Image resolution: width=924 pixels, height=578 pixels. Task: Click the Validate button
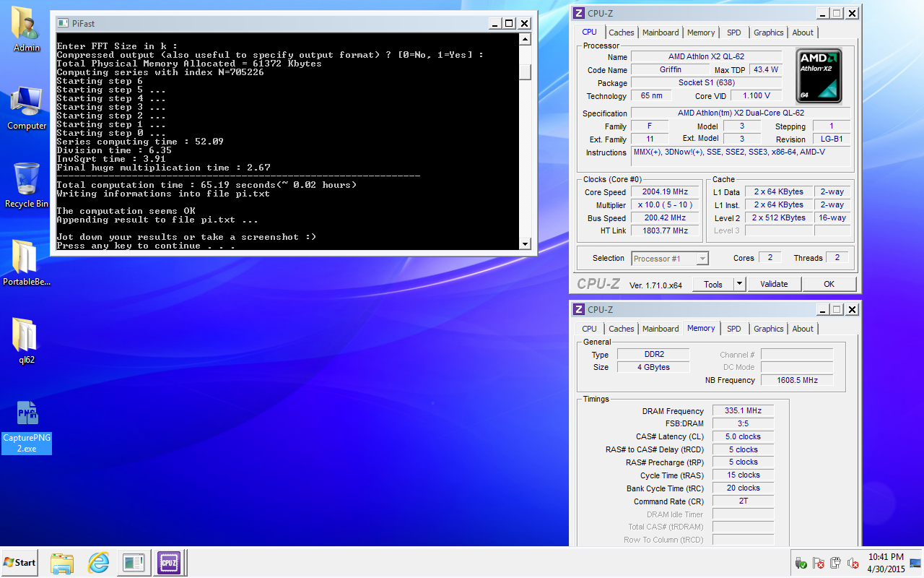[774, 284]
